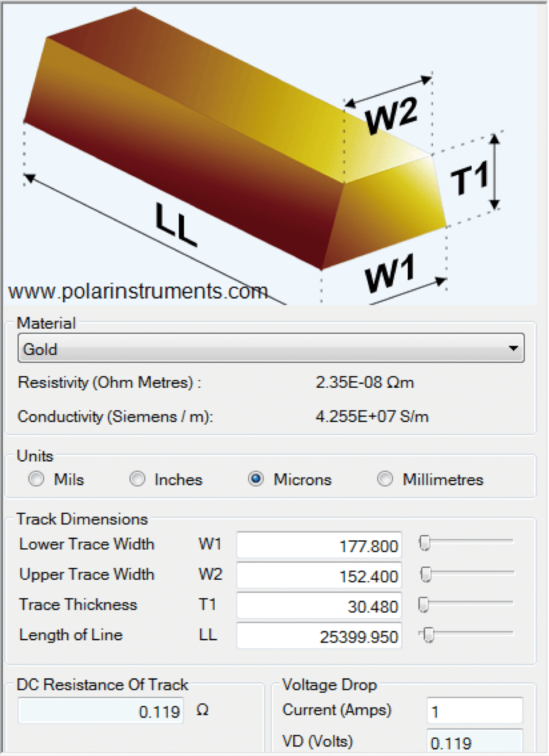Click the Length of Line LL field
This screenshot has height=756, width=549.
point(319,636)
